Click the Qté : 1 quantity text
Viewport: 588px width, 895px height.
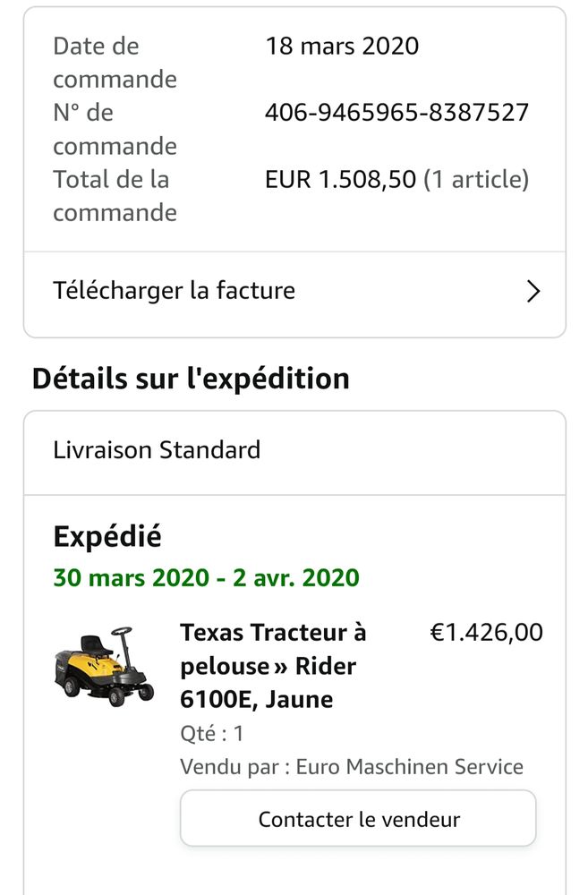tap(206, 731)
